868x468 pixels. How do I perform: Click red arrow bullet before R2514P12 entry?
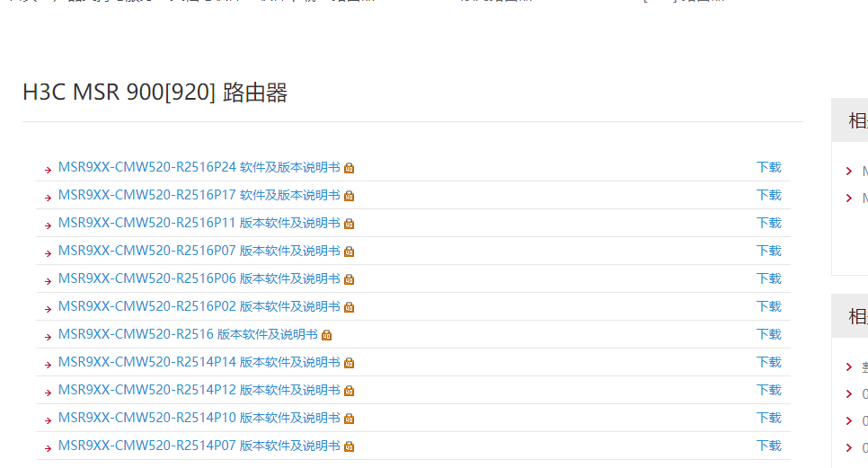[49, 393]
